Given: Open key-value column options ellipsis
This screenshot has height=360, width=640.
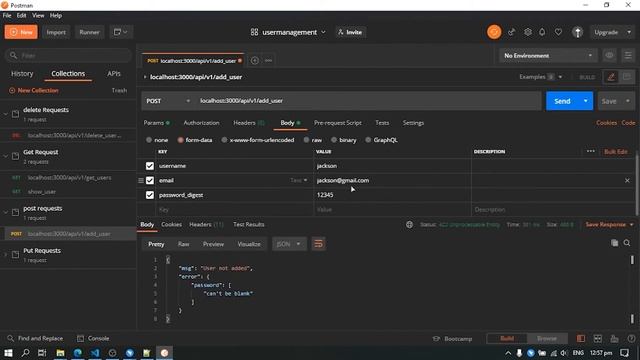Looking at the screenshot, I should (591, 151).
